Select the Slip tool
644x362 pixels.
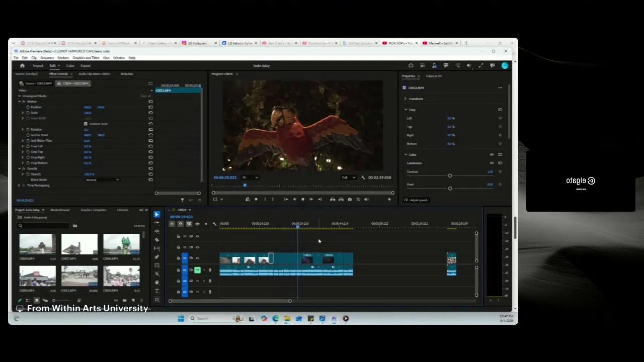point(157,248)
